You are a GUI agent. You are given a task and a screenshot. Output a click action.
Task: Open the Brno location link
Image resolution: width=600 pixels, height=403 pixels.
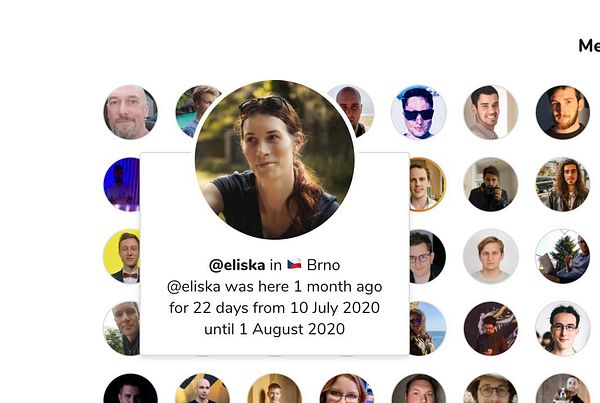click(323, 265)
